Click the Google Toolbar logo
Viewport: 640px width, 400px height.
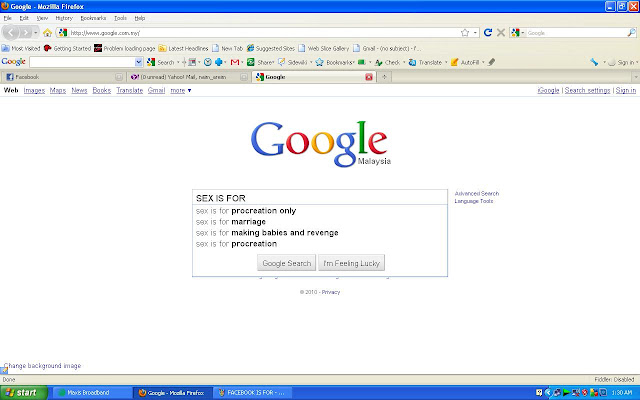point(13,62)
